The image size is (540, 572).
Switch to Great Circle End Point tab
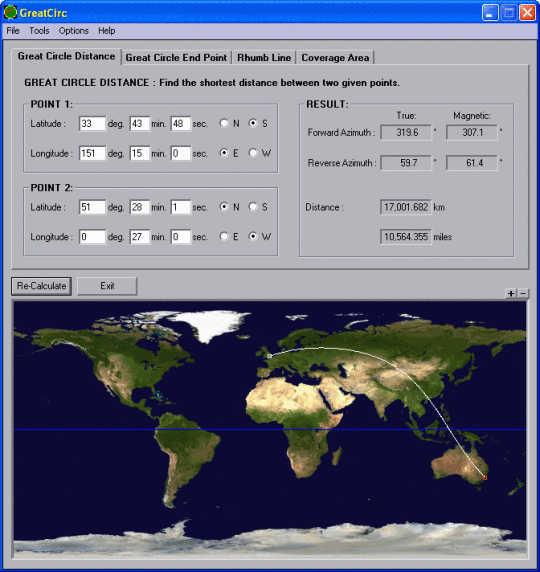pyautogui.click(x=176, y=58)
